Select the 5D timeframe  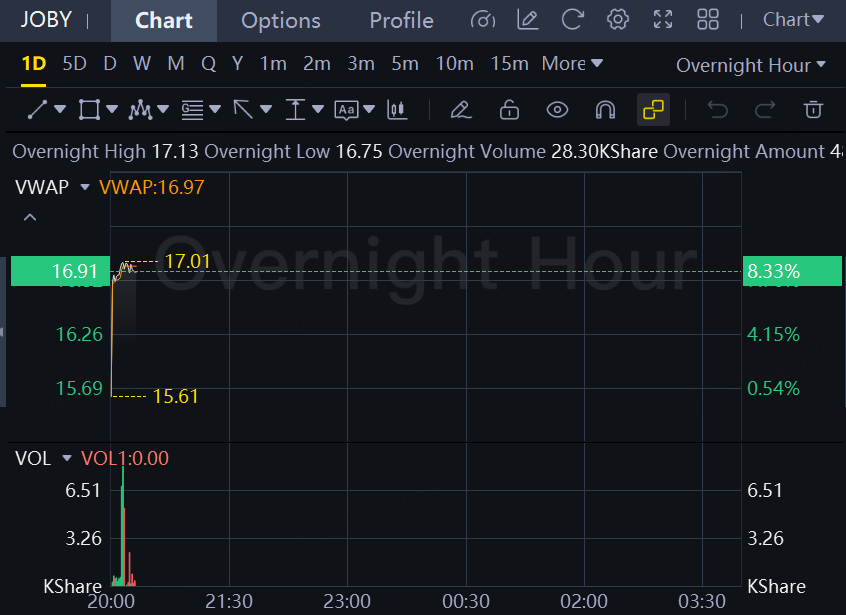tap(74, 64)
